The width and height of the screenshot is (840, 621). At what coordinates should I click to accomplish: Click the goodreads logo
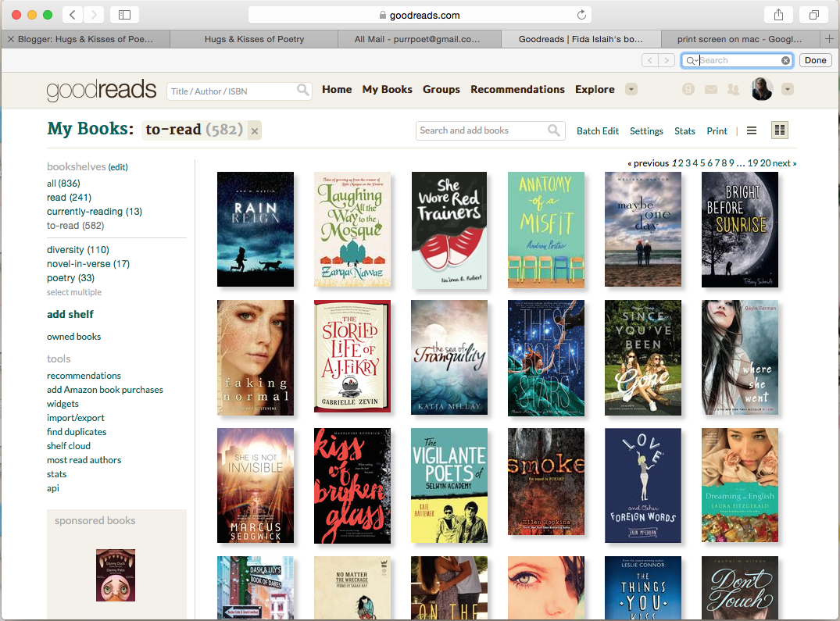click(102, 90)
